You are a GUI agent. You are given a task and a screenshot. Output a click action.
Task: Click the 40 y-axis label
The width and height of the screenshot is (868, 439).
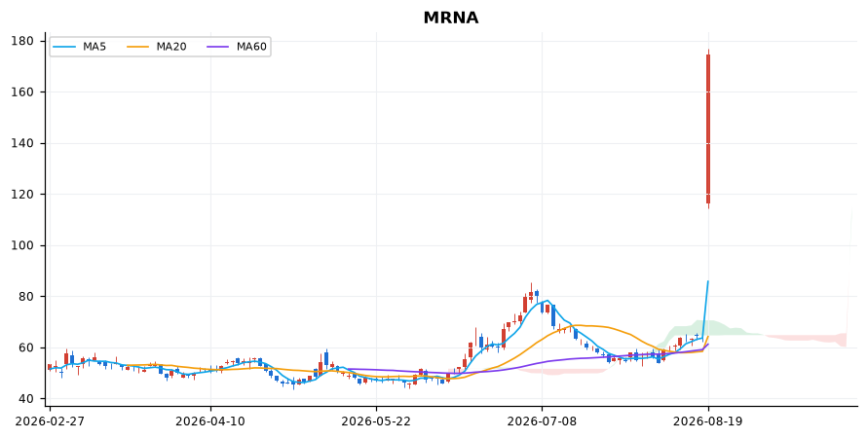click(x=25, y=399)
